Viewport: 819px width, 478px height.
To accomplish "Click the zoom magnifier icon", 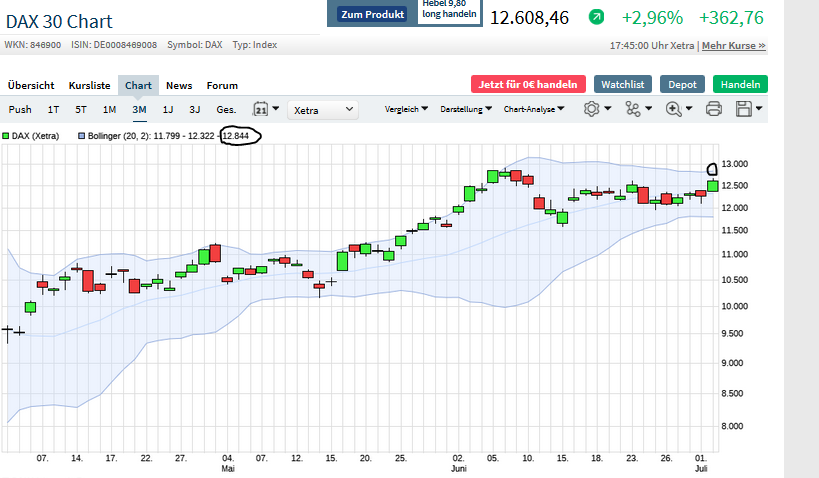I will (677, 109).
